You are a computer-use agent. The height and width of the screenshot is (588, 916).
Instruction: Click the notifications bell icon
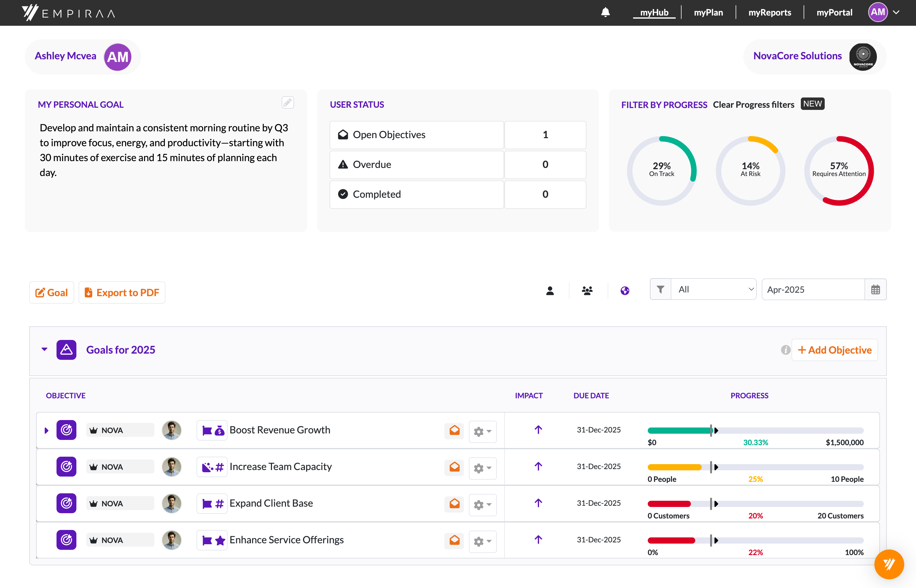point(605,12)
